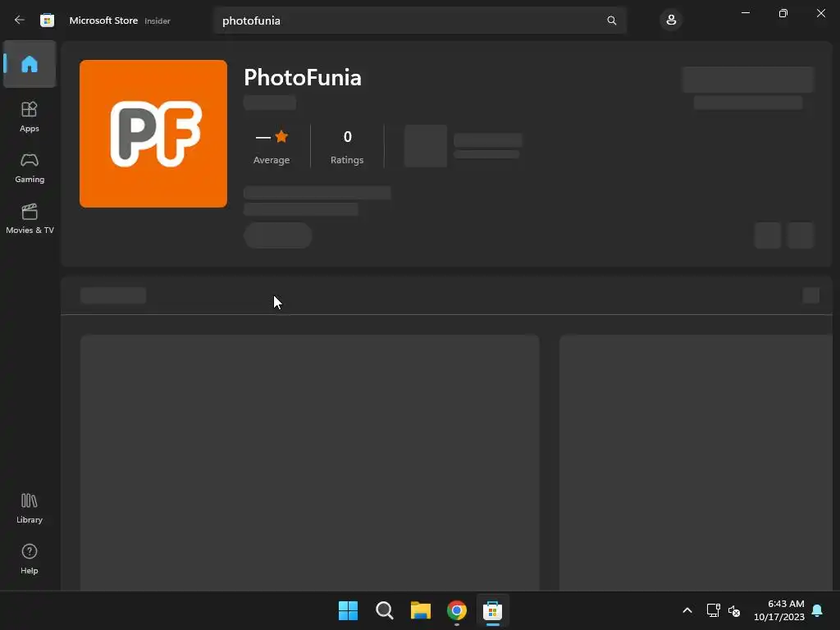Open taskbar Search
This screenshot has height=630, width=840.
384,610
